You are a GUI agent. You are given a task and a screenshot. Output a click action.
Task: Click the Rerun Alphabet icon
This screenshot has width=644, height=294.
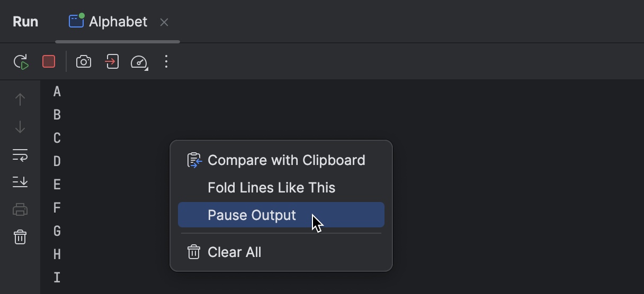click(x=21, y=62)
